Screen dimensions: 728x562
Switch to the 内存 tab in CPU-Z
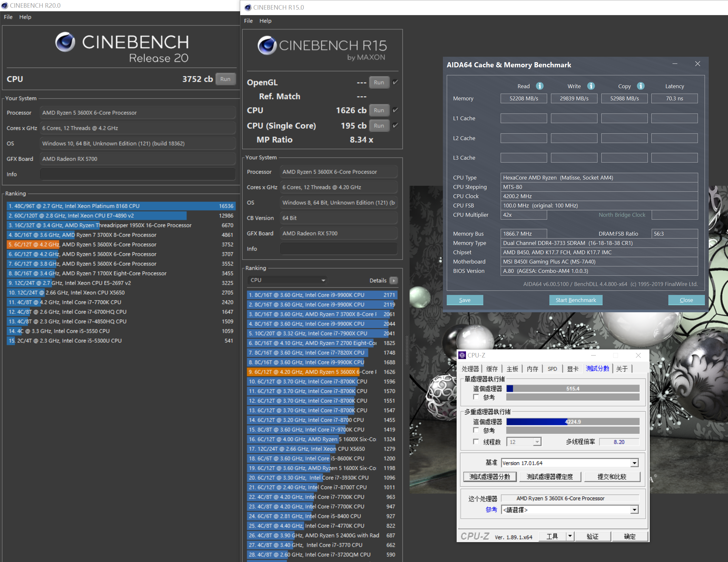point(532,369)
